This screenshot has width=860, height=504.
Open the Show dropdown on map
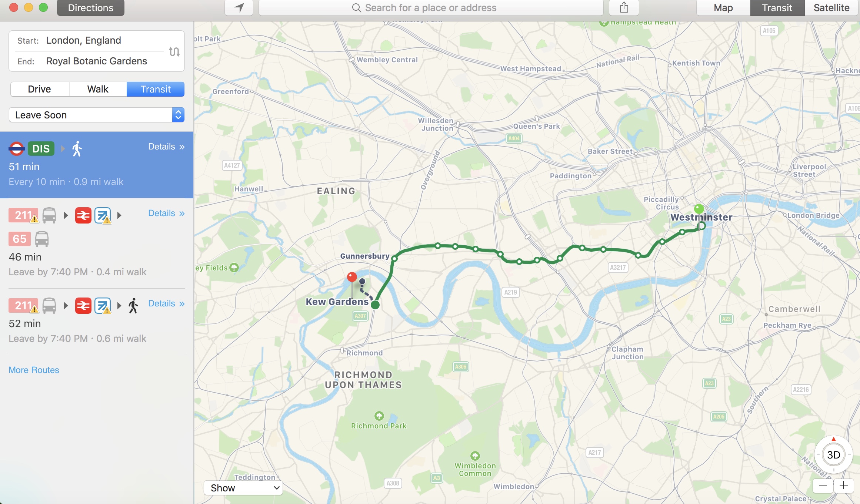243,488
